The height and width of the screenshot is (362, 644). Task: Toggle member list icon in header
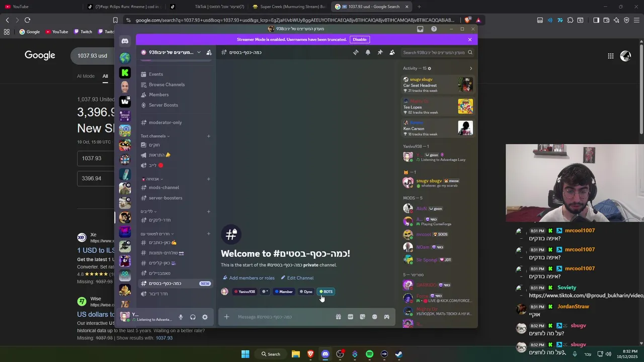click(392, 52)
